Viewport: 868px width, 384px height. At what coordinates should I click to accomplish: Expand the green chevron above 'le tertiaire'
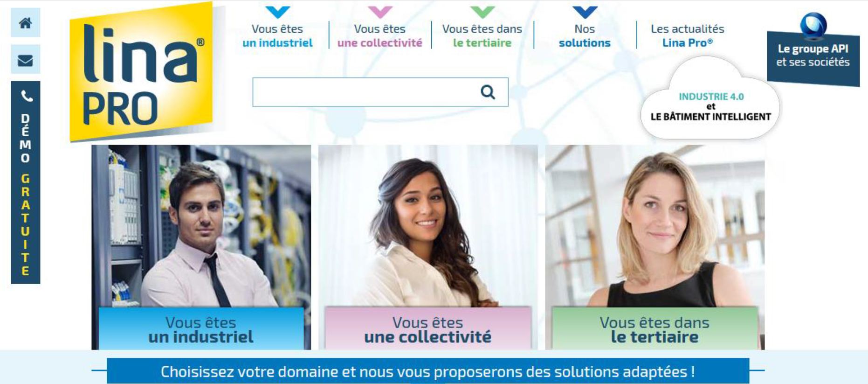click(x=482, y=12)
